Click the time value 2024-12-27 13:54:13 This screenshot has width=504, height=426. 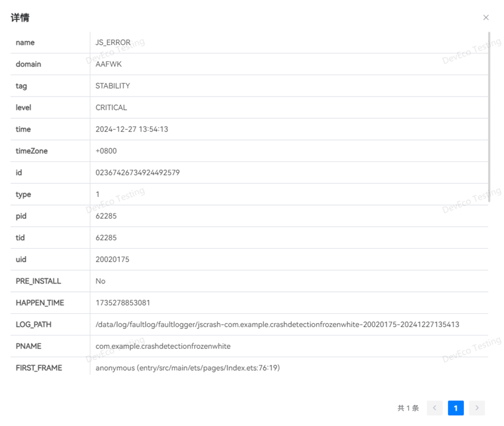pos(132,129)
